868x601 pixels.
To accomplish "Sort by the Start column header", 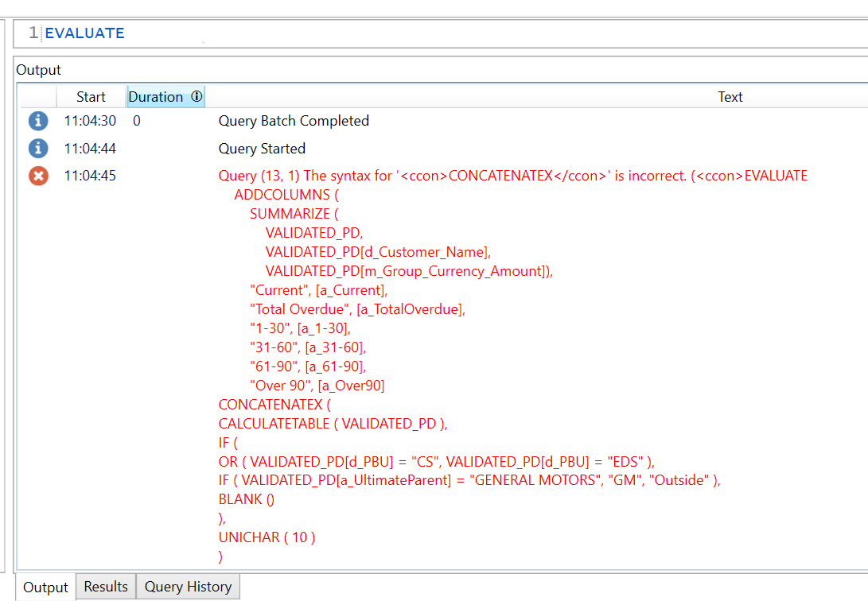I will point(91,97).
